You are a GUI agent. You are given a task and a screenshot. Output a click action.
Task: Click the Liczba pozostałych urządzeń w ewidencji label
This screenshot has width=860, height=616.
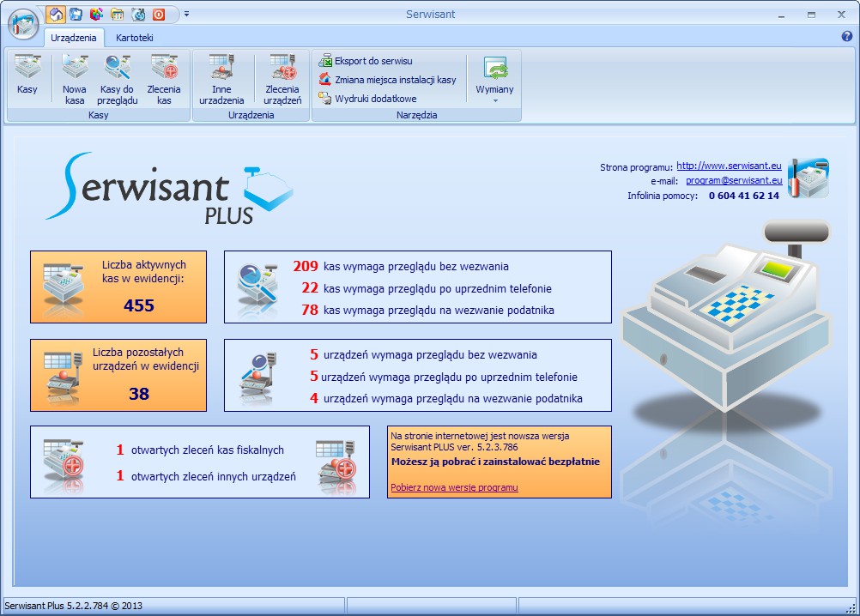point(145,359)
